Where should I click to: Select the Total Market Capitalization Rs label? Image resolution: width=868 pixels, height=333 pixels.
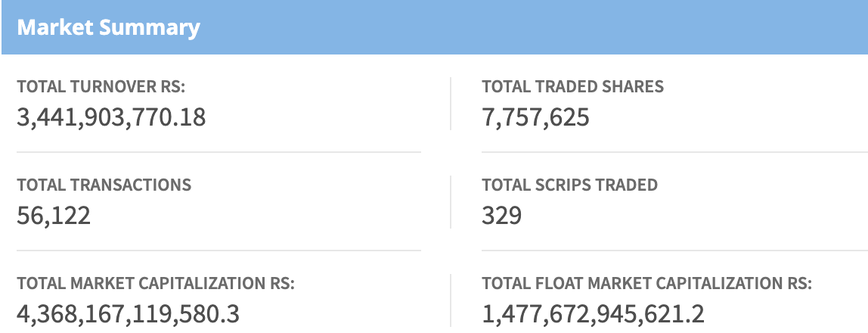155,284
